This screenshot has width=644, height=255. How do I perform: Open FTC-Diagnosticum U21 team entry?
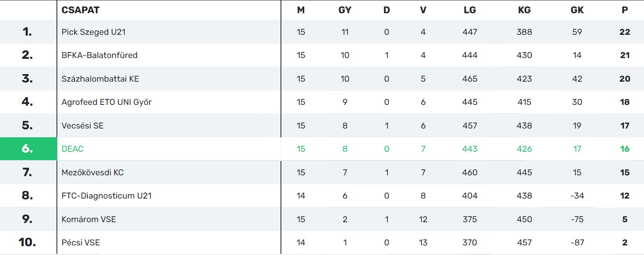click(x=107, y=196)
